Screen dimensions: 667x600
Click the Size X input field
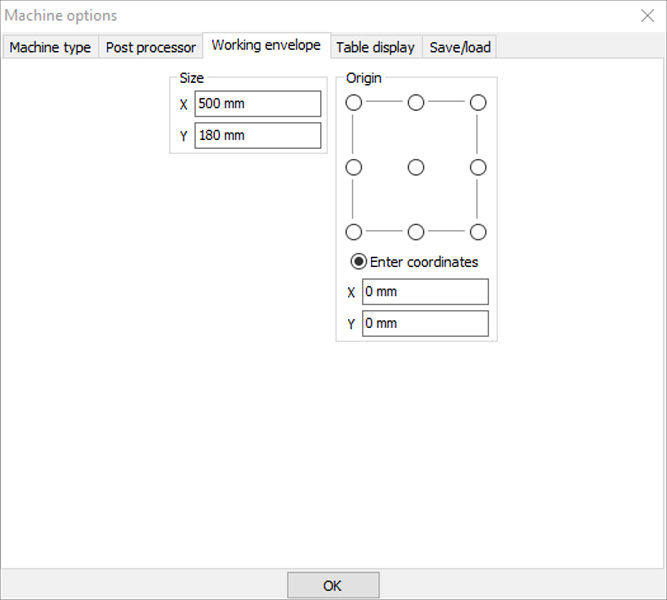click(258, 104)
